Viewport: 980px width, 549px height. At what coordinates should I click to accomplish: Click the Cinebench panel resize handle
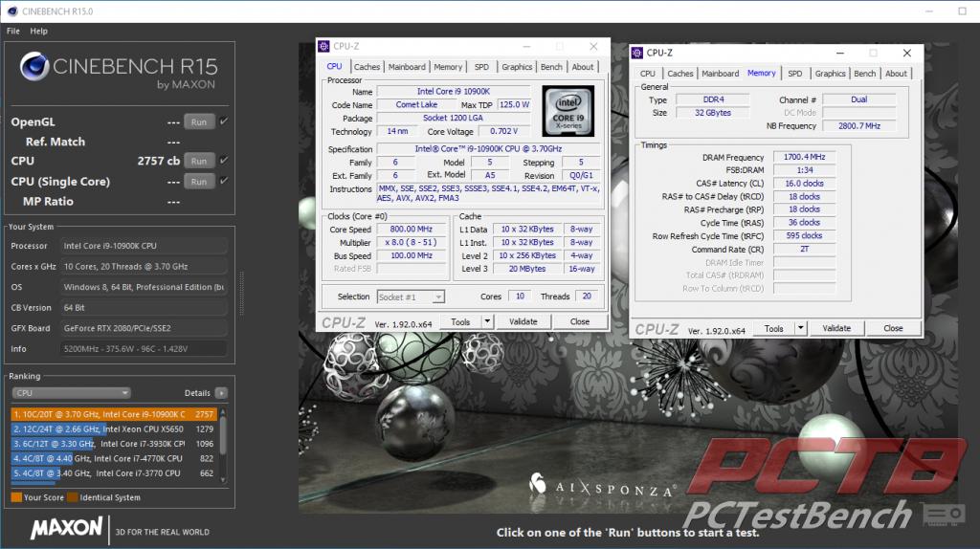(x=242, y=294)
